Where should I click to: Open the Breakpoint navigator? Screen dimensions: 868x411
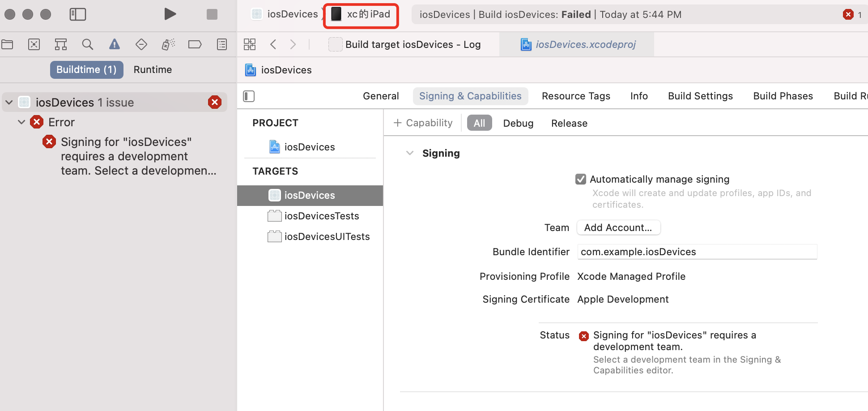(195, 44)
